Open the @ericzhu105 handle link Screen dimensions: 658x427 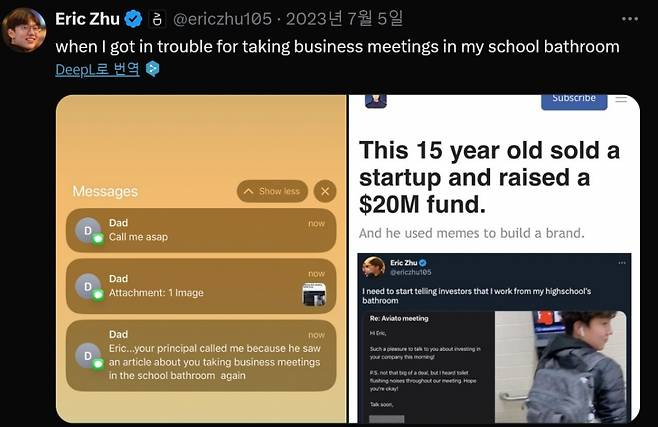tap(225, 19)
